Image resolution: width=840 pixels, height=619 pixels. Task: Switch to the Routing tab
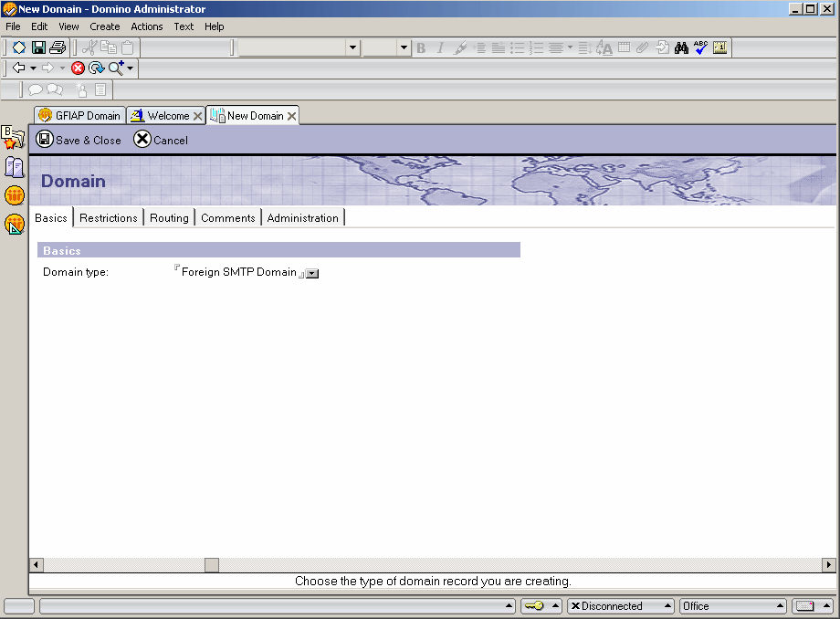click(169, 218)
